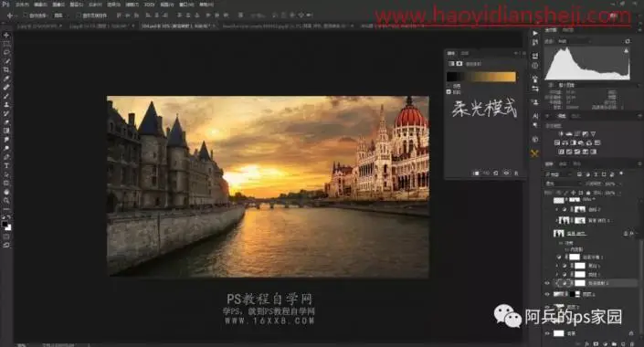Select the Eyedropper tool
Viewport: 644px width, 347px height.
[6, 79]
